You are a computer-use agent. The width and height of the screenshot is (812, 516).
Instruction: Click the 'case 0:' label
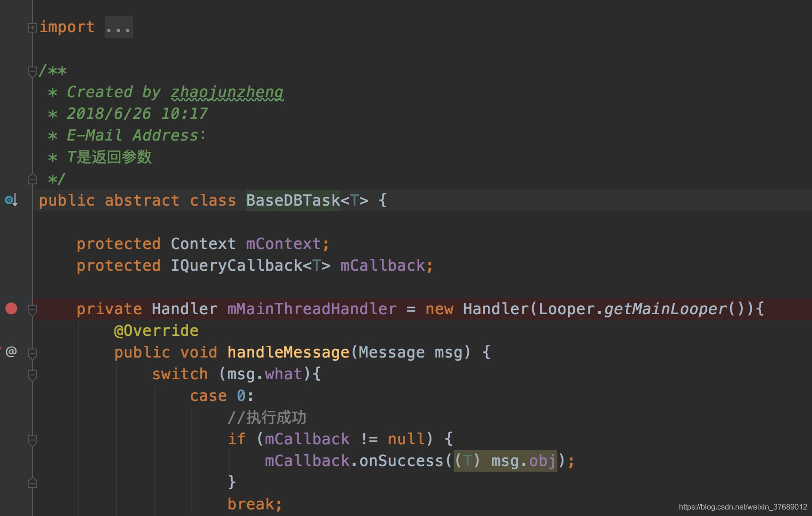coord(222,396)
